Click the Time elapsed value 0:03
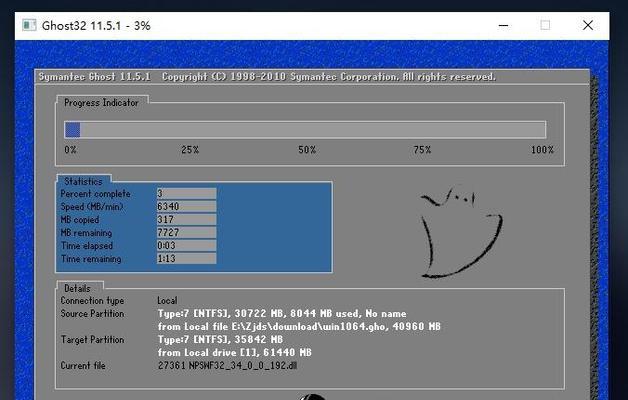Image resolution: width=628 pixels, height=400 pixels. (x=186, y=245)
